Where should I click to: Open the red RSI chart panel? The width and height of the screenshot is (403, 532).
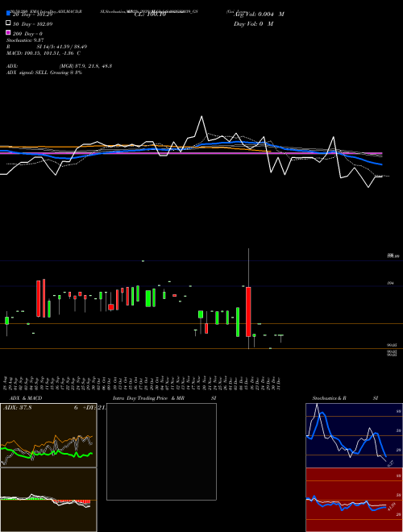pos(354,500)
